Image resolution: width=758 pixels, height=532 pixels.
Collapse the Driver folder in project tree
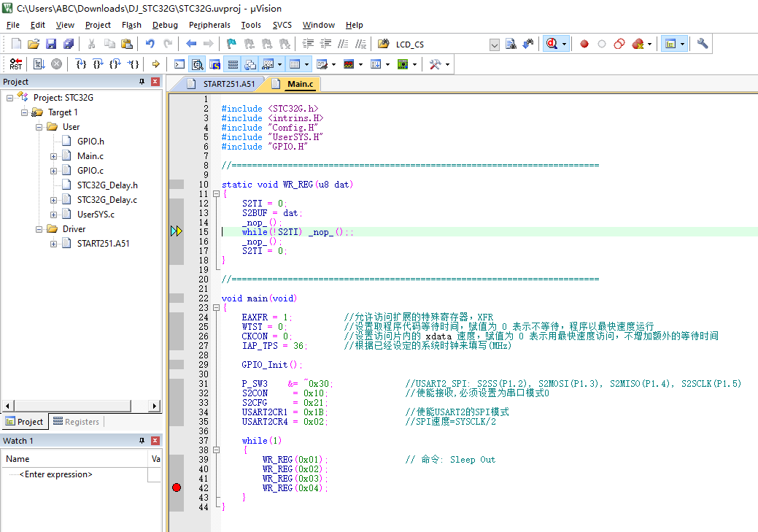39,229
